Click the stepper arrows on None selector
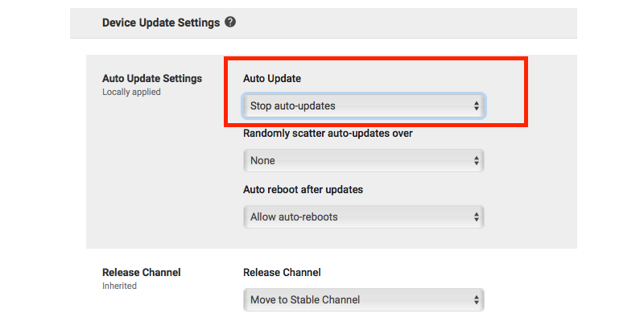The image size is (644, 330). point(476,160)
